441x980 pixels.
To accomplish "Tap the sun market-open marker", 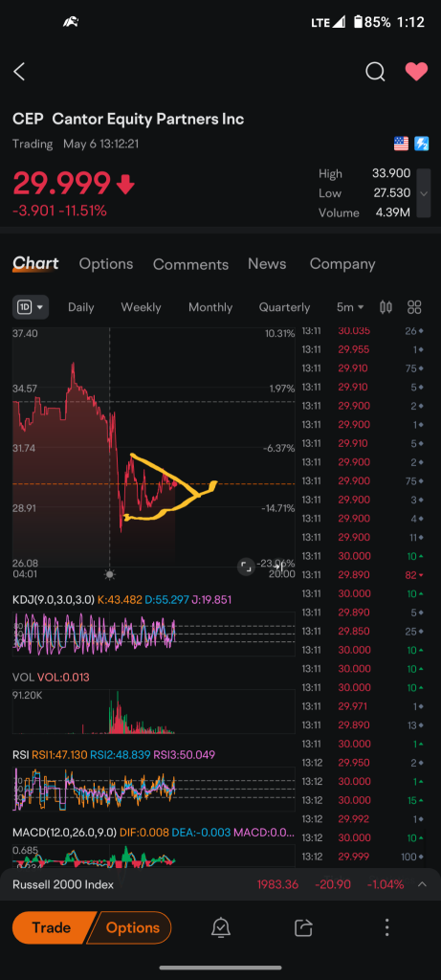I will pyautogui.click(x=110, y=574).
